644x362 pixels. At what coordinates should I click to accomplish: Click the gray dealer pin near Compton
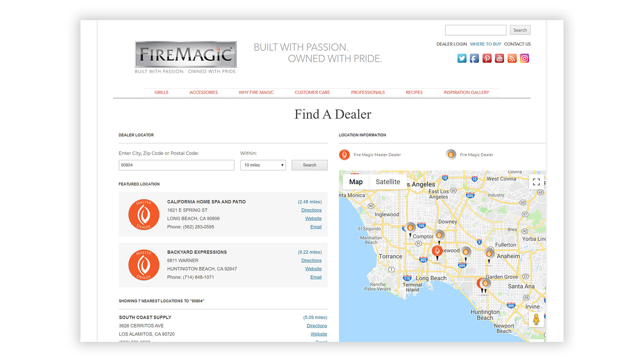tap(439, 236)
